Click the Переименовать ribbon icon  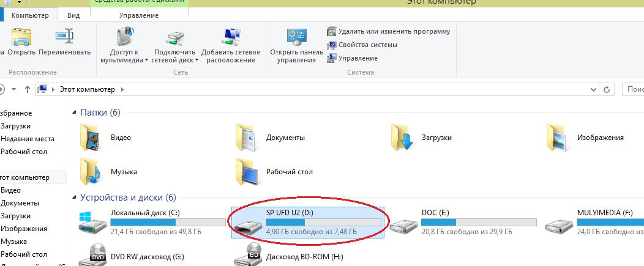coord(64,37)
